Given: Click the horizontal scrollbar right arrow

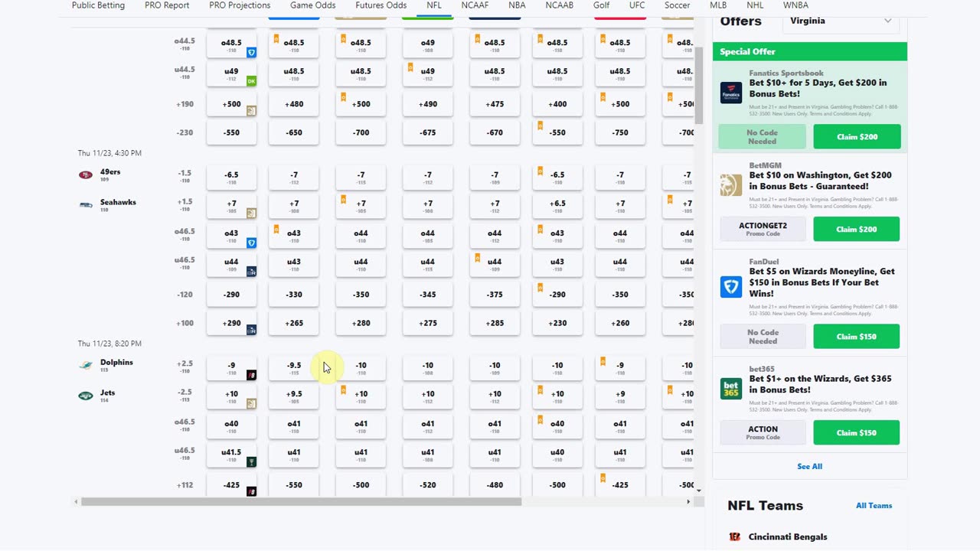Looking at the screenshot, I should 688,502.
